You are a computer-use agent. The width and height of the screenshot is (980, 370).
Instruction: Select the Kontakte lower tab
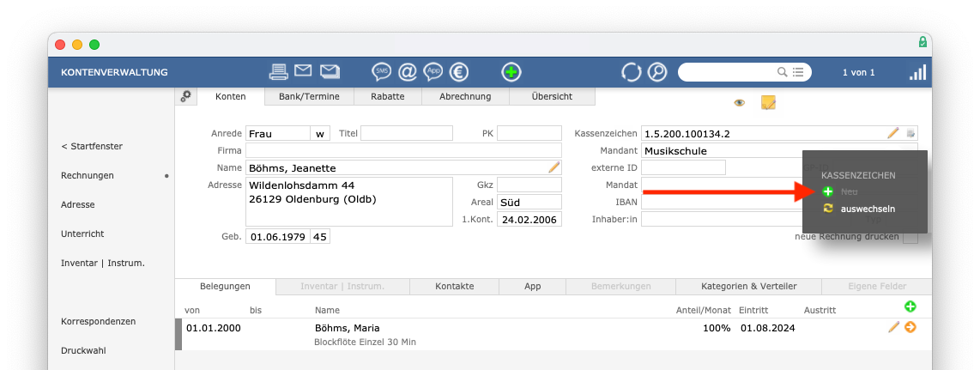(454, 286)
